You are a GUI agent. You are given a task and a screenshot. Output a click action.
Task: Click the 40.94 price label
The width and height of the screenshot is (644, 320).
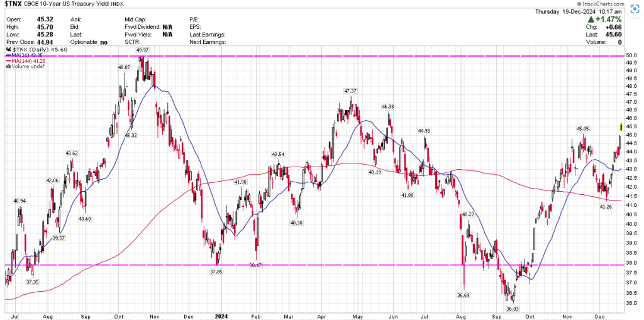pos(19,201)
